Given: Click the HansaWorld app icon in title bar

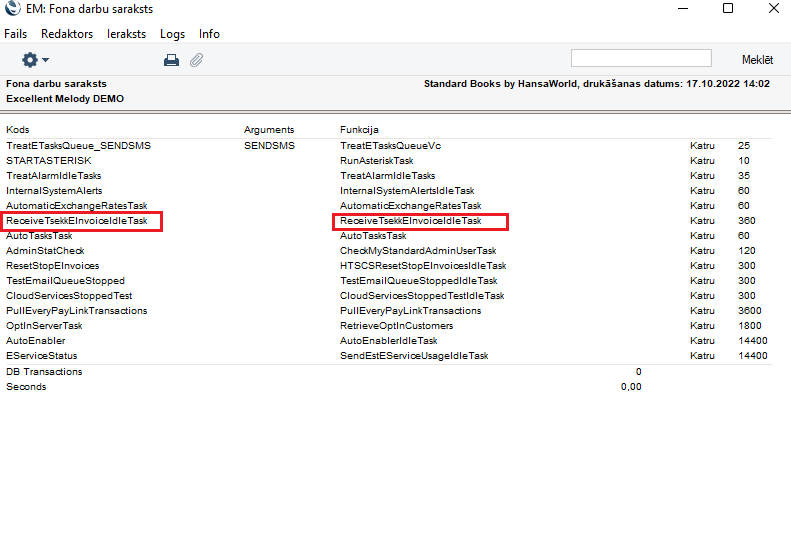Looking at the screenshot, I should 11,9.
